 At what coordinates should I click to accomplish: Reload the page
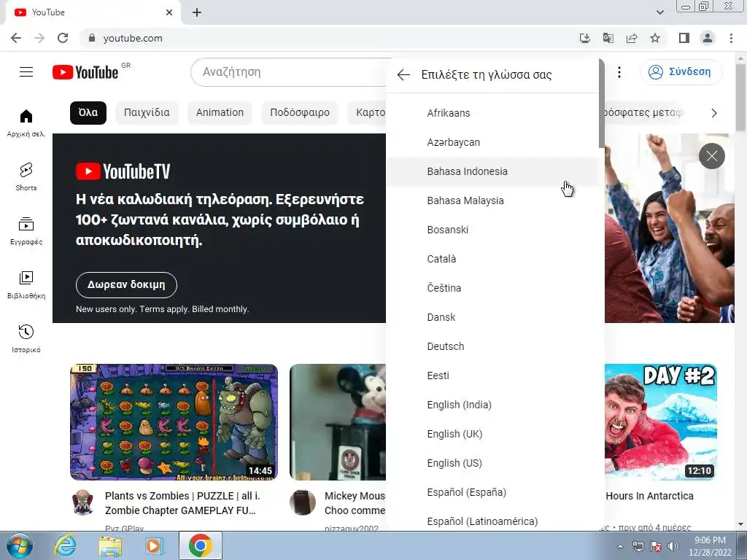point(63,38)
